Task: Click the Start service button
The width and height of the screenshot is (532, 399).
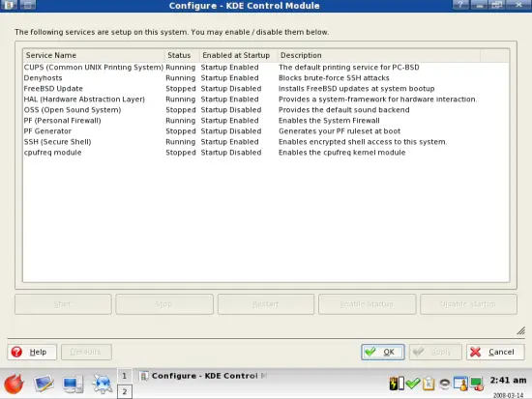Action: pyautogui.click(x=63, y=304)
